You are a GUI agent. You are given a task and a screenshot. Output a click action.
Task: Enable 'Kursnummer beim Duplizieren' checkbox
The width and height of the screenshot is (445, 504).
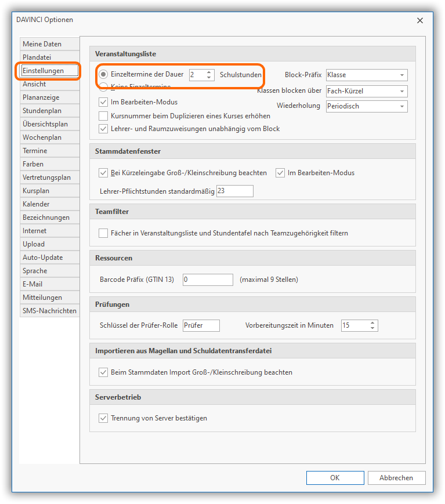(104, 115)
